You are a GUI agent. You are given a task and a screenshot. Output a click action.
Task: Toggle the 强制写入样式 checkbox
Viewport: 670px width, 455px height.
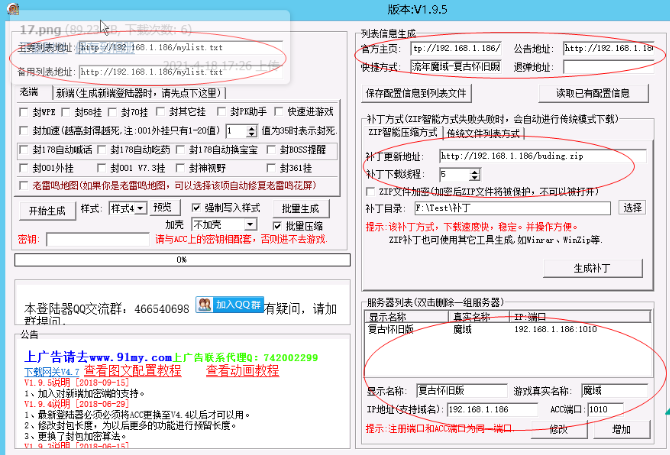(191, 208)
